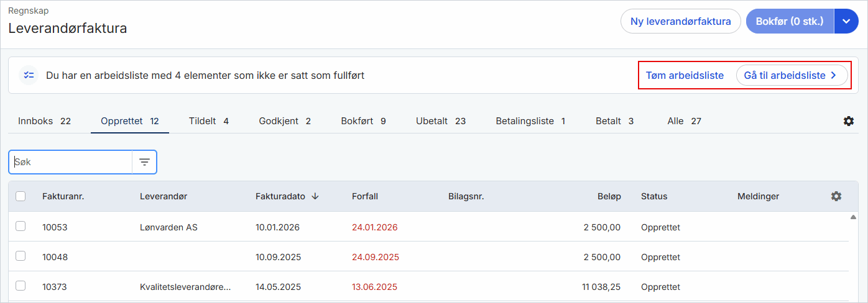Switch to the Godkjent tab
Viewport: 868px width, 303px height.
tap(285, 121)
